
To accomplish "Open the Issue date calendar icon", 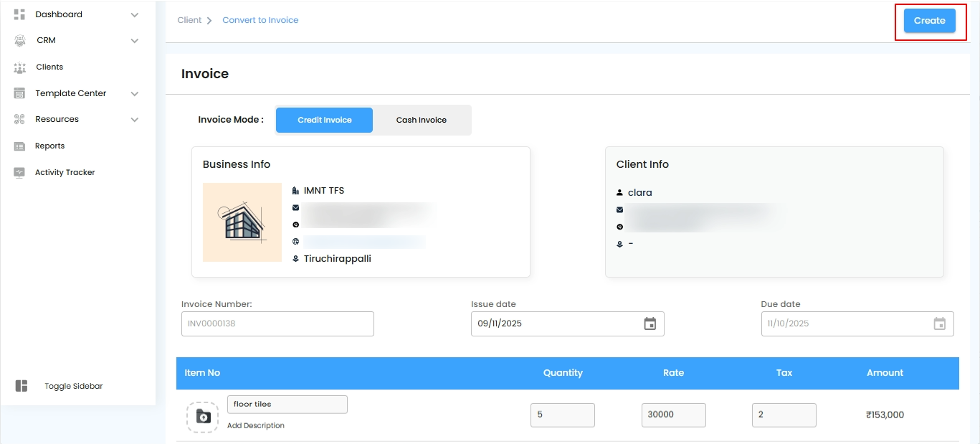I will 650,323.
